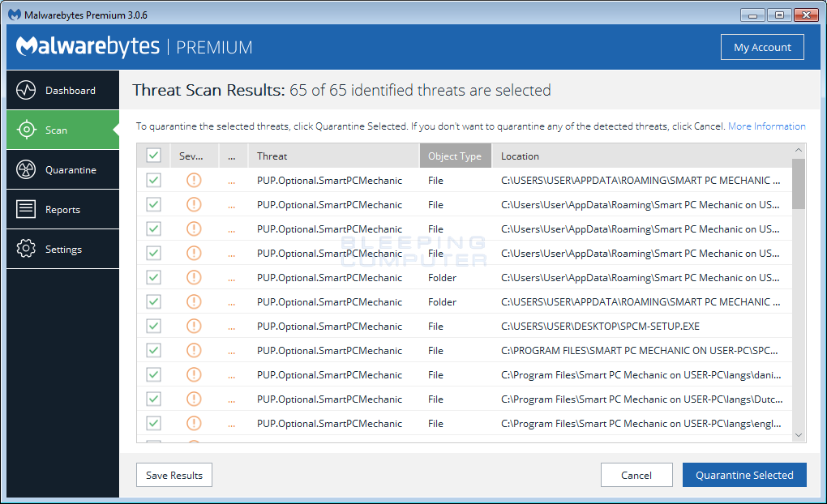Screen dimensions: 827x504
Task: Click the scrollbar down arrow in results list
Action: point(799,435)
